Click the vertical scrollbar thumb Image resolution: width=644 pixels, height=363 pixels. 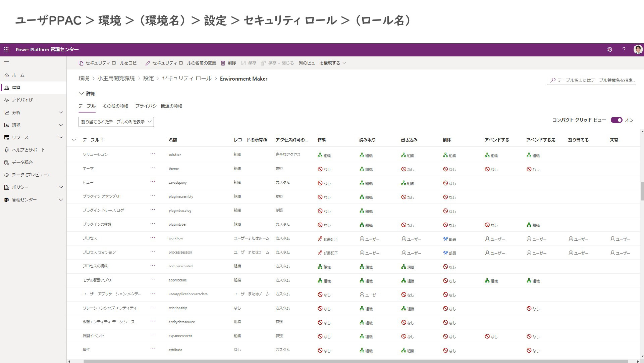click(x=642, y=191)
